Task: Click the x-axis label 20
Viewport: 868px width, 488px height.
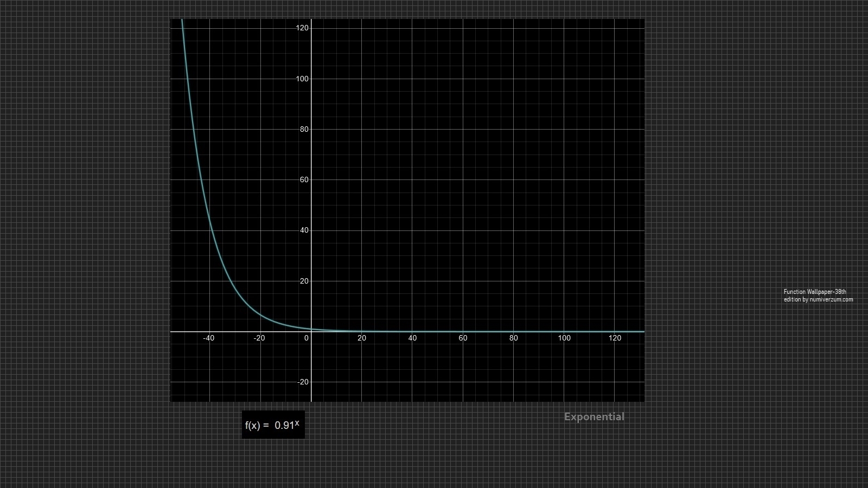Action: click(362, 338)
